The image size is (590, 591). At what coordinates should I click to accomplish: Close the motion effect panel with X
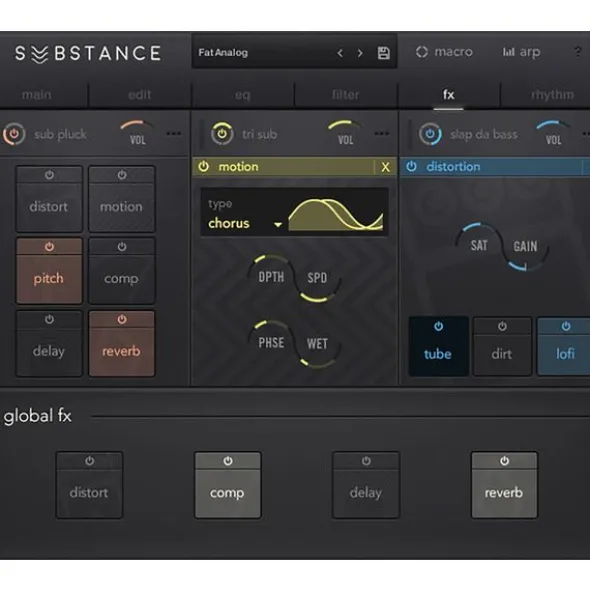[x=385, y=167]
